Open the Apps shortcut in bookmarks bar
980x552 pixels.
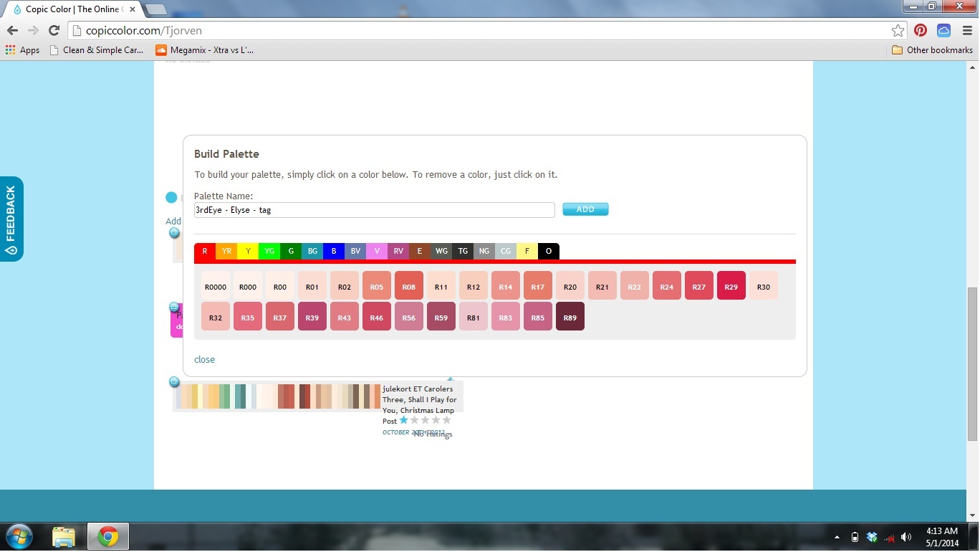pyautogui.click(x=22, y=50)
